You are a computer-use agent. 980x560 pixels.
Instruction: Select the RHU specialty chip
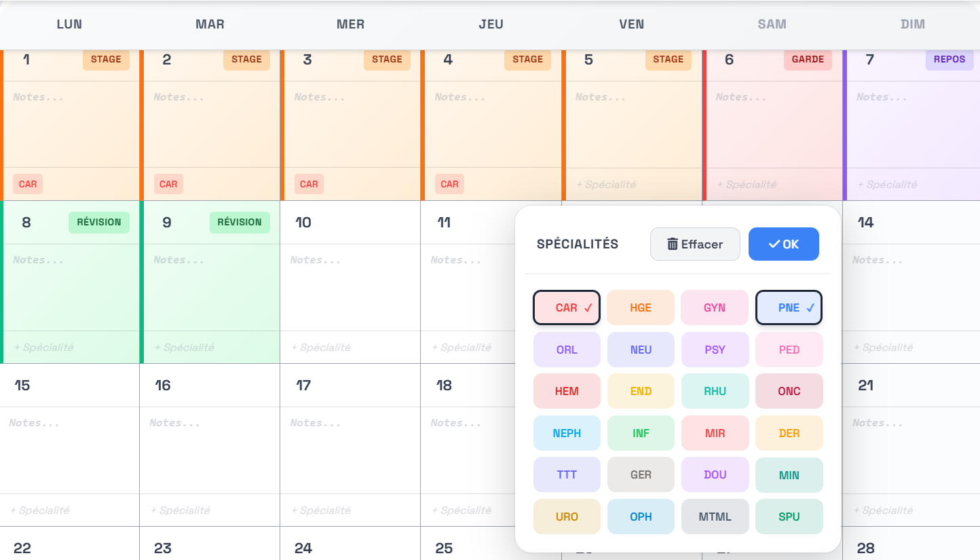pyautogui.click(x=715, y=391)
